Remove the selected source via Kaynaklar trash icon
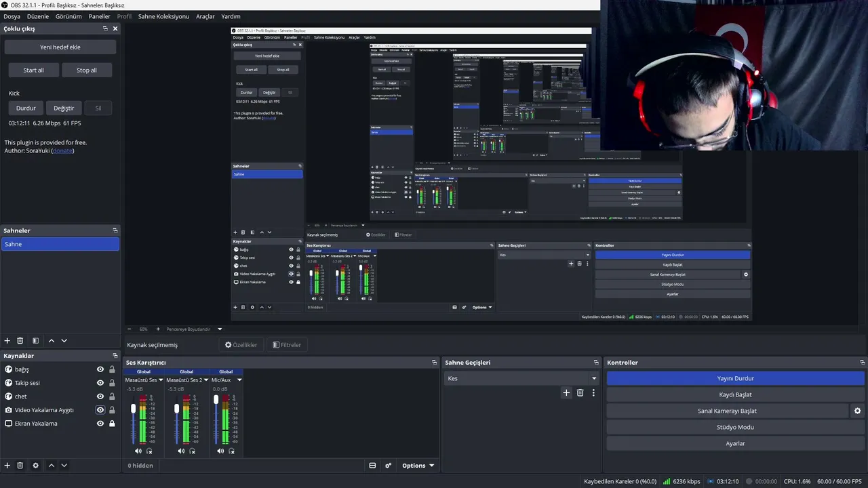 20,466
